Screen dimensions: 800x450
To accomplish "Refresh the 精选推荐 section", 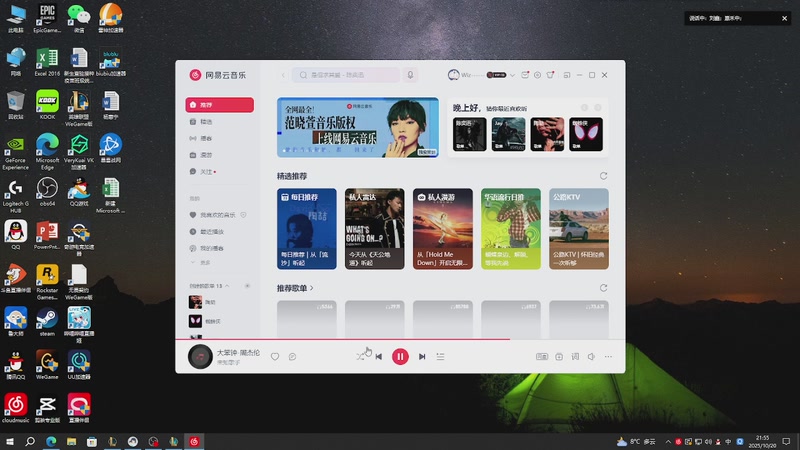I will pos(604,176).
